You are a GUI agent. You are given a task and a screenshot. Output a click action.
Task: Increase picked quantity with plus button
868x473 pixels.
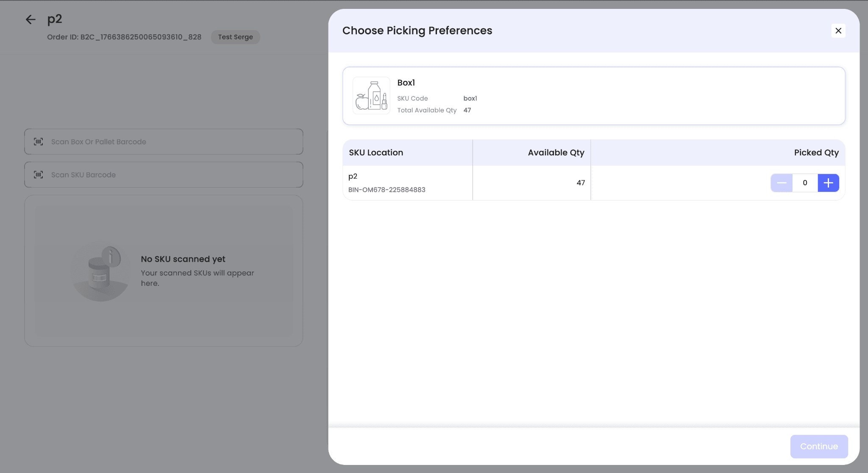coord(828,183)
